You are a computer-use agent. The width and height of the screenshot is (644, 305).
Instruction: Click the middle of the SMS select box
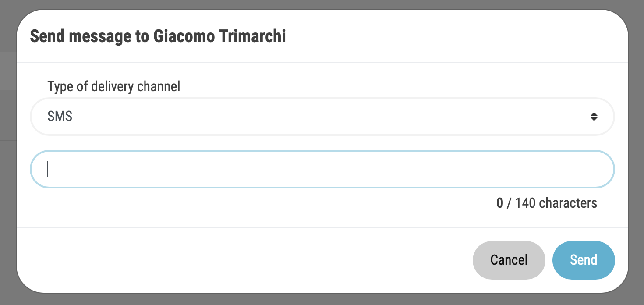pyautogui.click(x=322, y=117)
